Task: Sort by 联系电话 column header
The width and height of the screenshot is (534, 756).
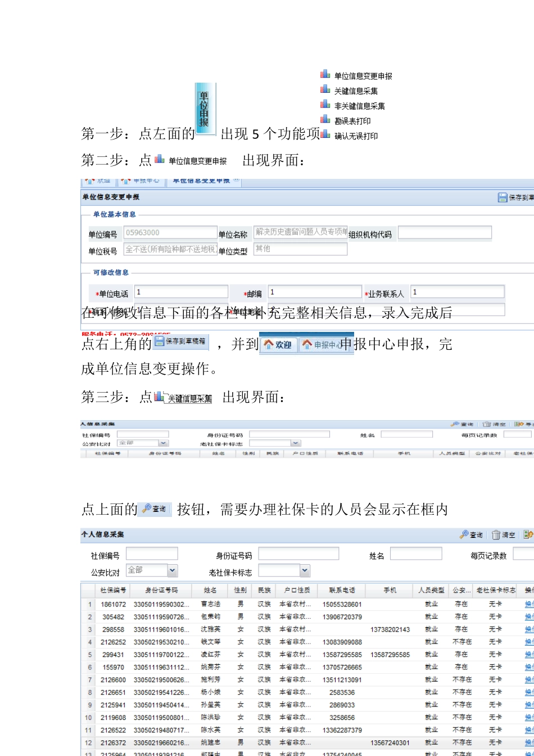Action: [x=342, y=590]
